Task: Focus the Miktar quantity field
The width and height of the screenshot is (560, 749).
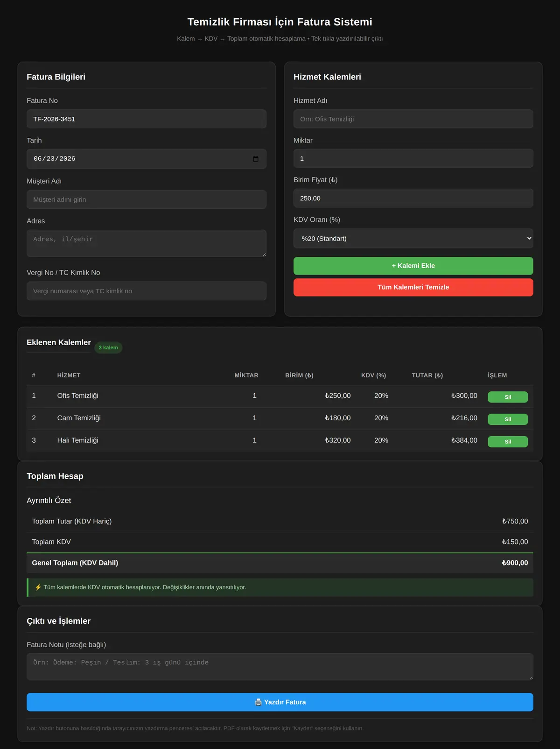Action: point(413,158)
